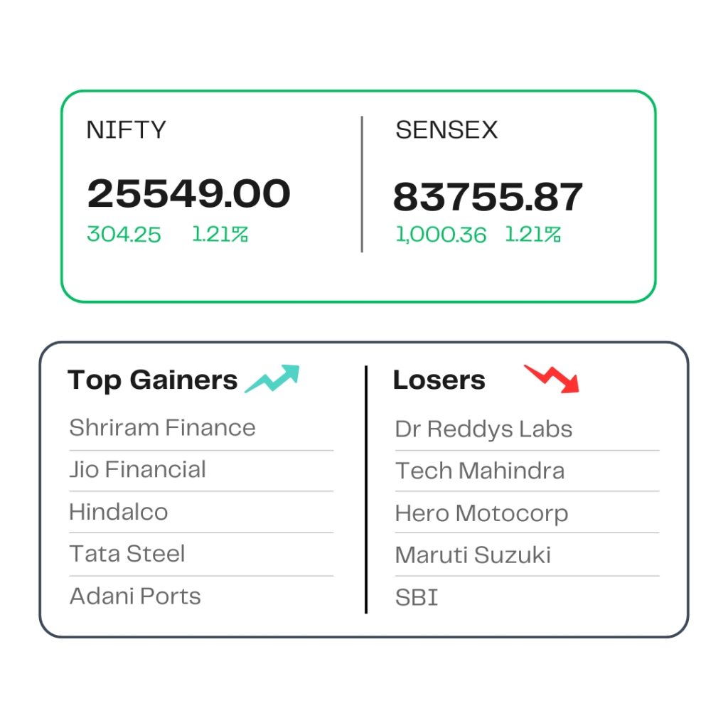Click the Top Gainers heading
Viewport: 728px width, 728px height.
coord(152,381)
